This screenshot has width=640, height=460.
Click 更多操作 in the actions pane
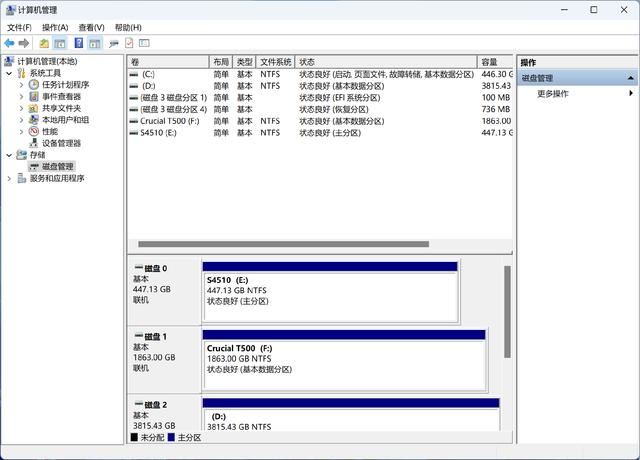[553, 93]
